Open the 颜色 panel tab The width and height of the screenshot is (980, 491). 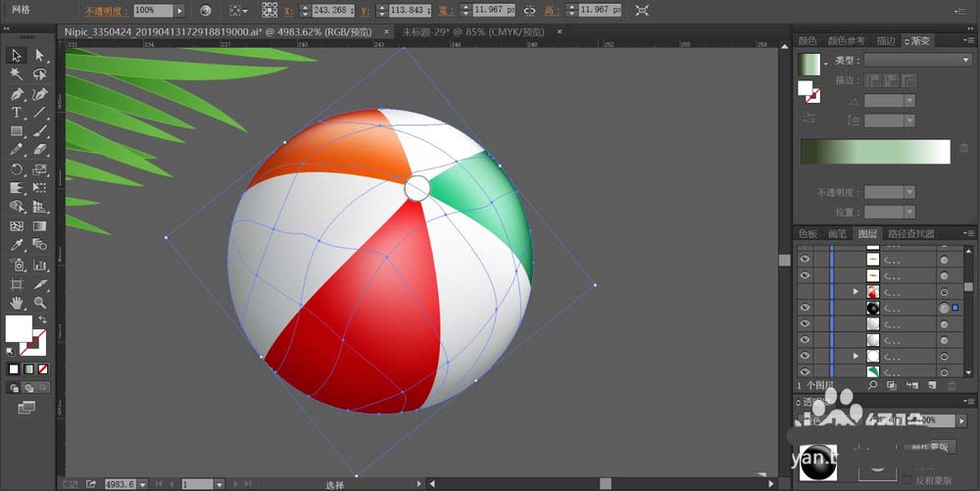808,40
